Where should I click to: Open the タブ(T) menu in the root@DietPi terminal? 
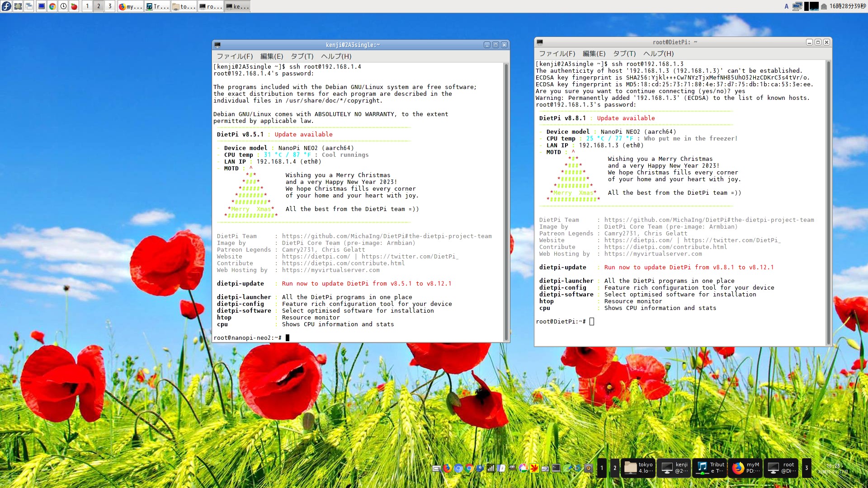pos(624,53)
